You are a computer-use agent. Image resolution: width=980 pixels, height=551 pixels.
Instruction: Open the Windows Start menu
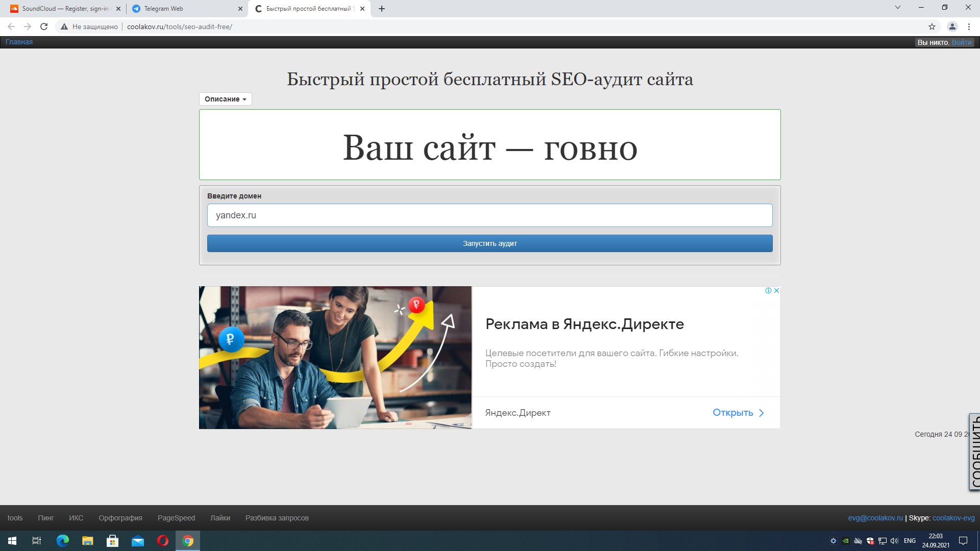tap(12, 541)
